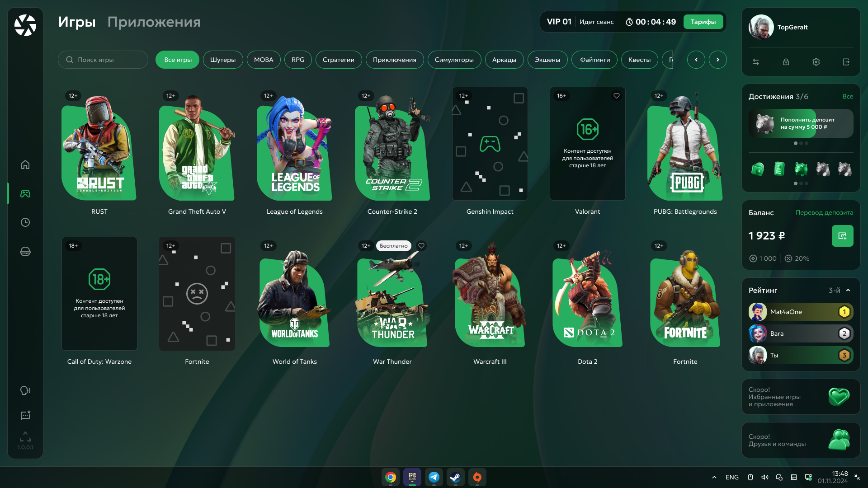The height and width of the screenshot is (488, 868).
Task: Click the logout icon in profile panel
Action: tap(846, 62)
